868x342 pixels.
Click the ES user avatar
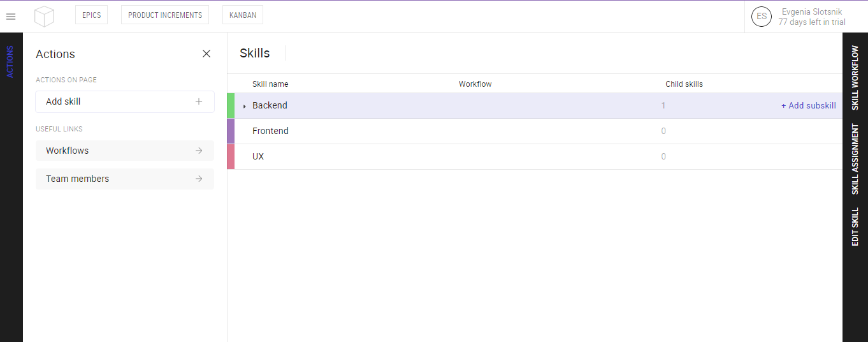pyautogui.click(x=762, y=17)
